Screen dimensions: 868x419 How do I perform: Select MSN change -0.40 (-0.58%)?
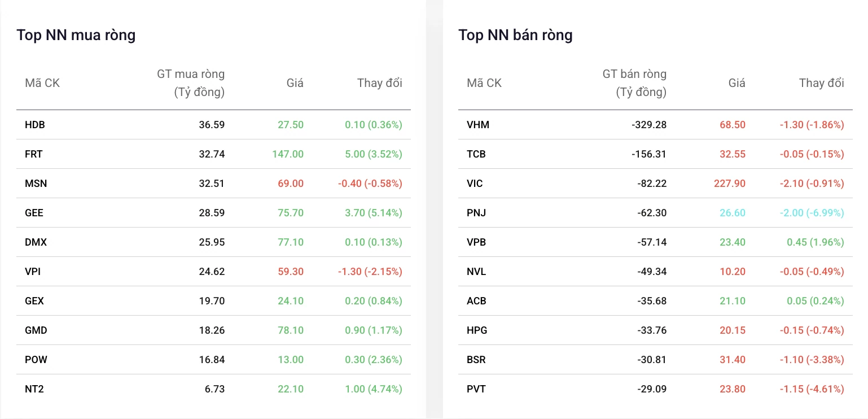click(x=370, y=184)
